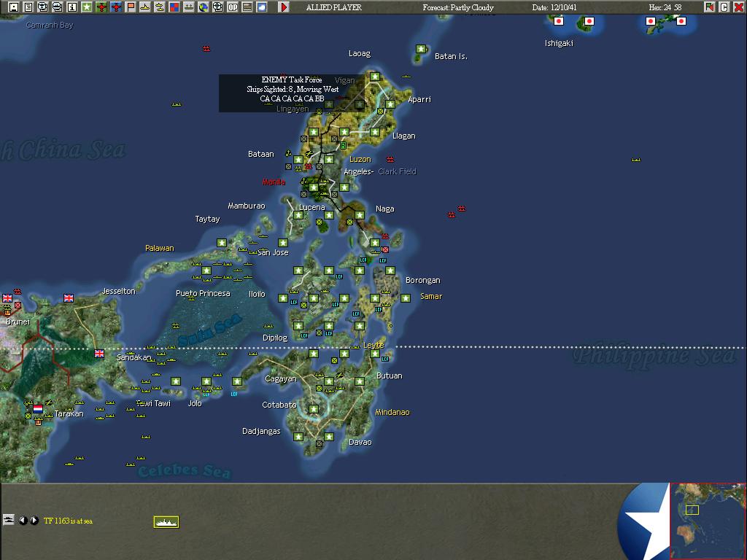Click the Taytay label
This screenshot has height=560, width=747.
click(x=208, y=219)
